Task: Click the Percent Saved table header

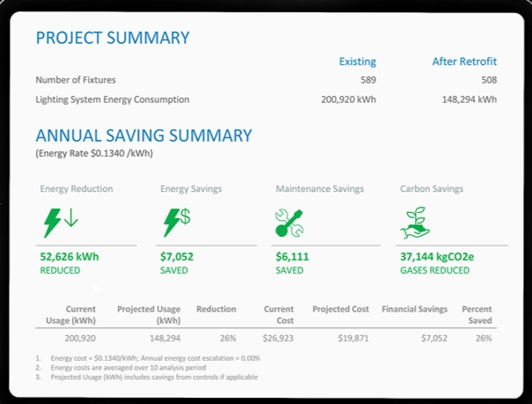Action: click(477, 315)
